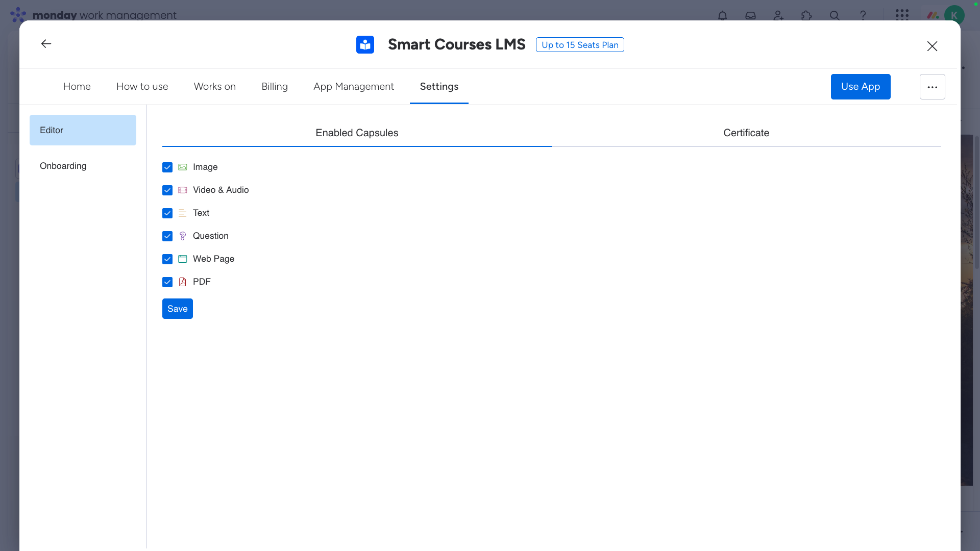The height and width of the screenshot is (551, 980).
Task: Open the apps marketplace puzzle icon
Action: click(x=806, y=15)
